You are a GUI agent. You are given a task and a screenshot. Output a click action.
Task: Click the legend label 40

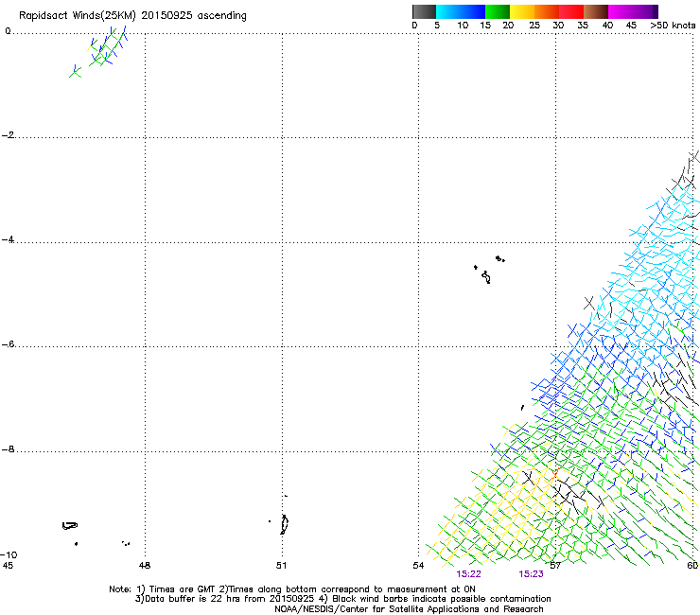pyautogui.click(x=607, y=26)
